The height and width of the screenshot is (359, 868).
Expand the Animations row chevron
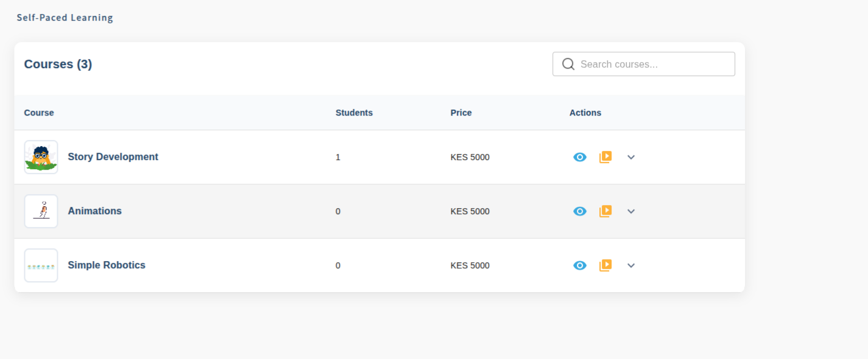tap(631, 211)
